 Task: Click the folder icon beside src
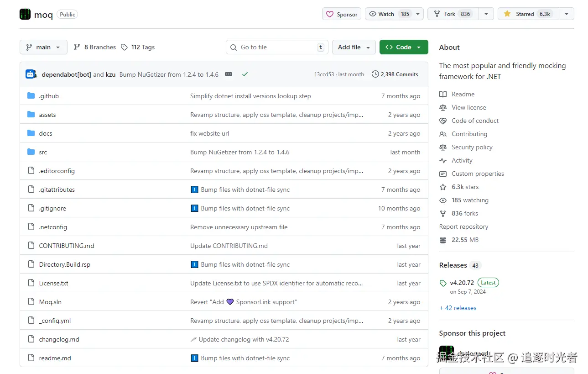(31, 152)
